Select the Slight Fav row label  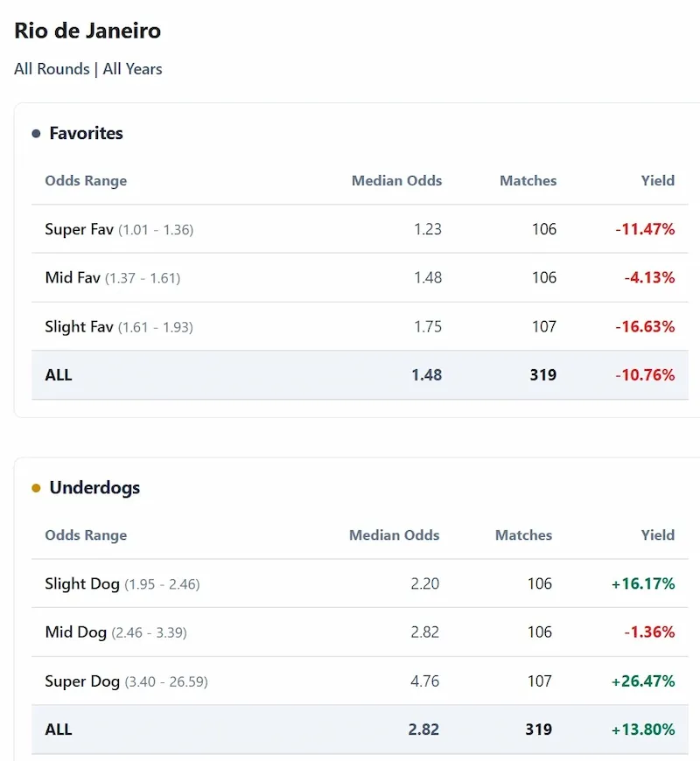tap(80, 327)
